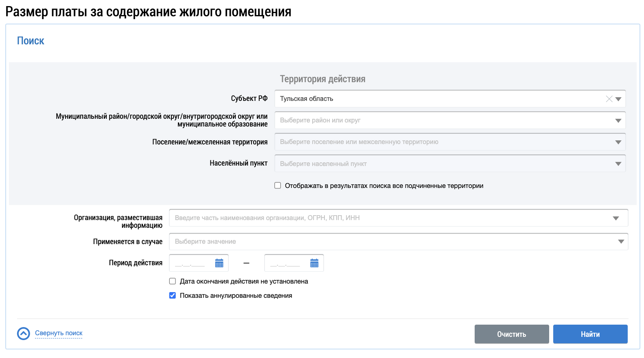Check 'Дата окончания действия не установлена'
This screenshot has height=358, width=644.
coord(173,281)
